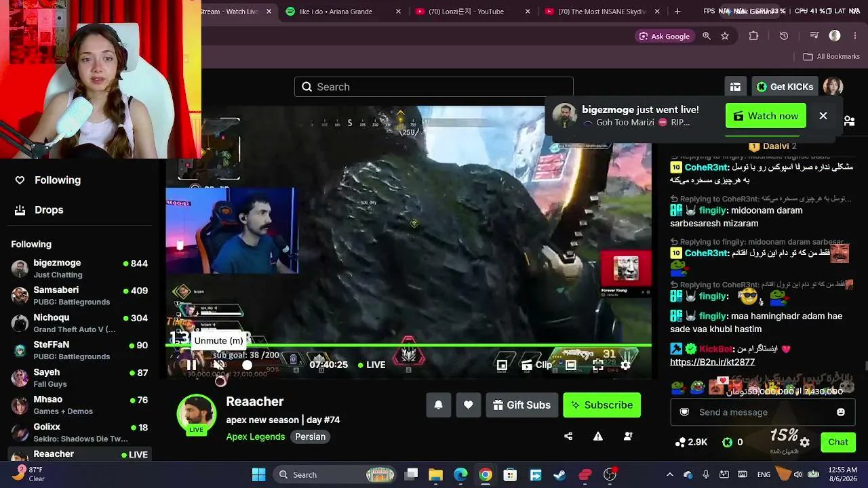Toggle mini player mode
Screen dimensions: 868x488
[502, 365]
